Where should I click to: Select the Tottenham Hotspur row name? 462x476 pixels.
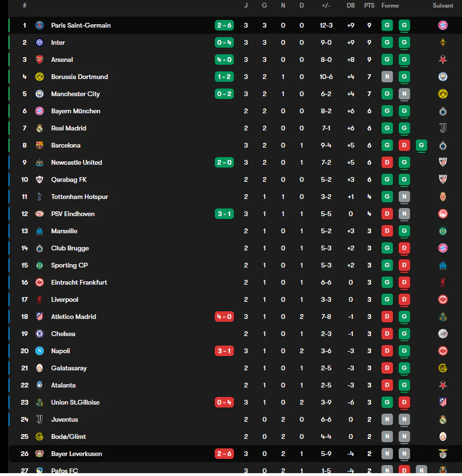pyautogui.click(x=80, y=197)
